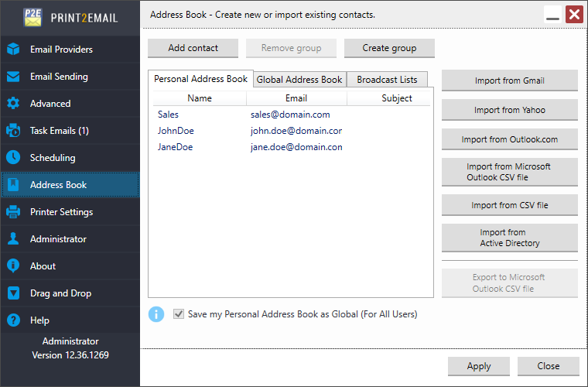Viewport: 588px width, 387px height.
Task: Switch to Global Address Book tab
Action: click(x=299, y=80)
